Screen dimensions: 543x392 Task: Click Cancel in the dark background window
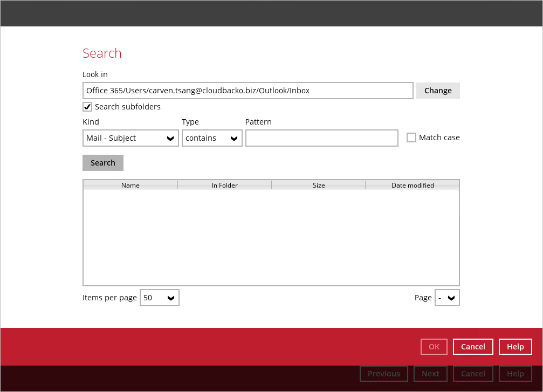pyautogui.click(x=473, y=374)
